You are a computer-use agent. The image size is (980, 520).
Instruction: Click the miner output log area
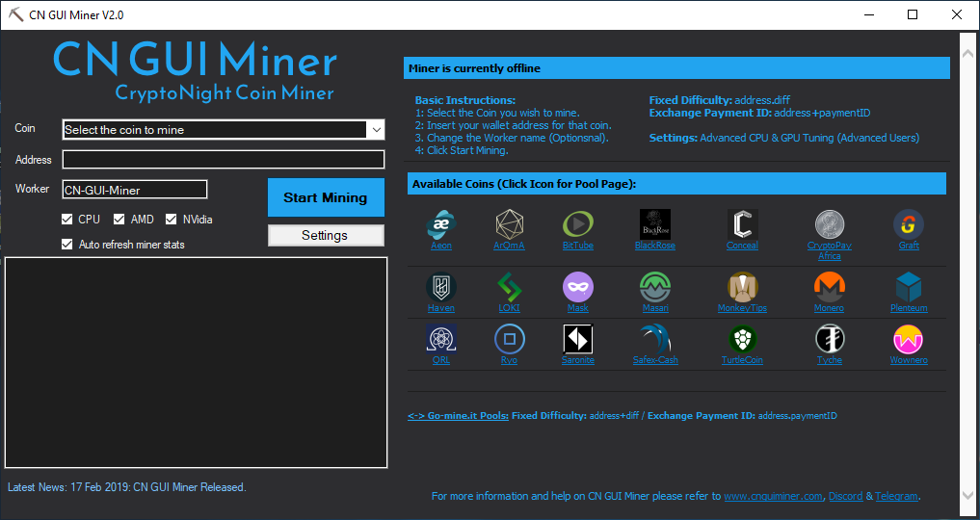point(197,362)
